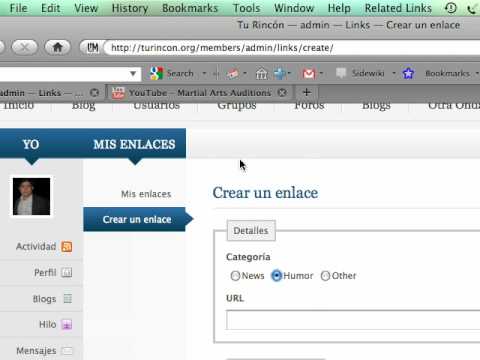Image resolution: width=480 pixels, height=360 pixels.
Task: Go to Blogs in the left sidebar
Action: [x=44, y=299]
